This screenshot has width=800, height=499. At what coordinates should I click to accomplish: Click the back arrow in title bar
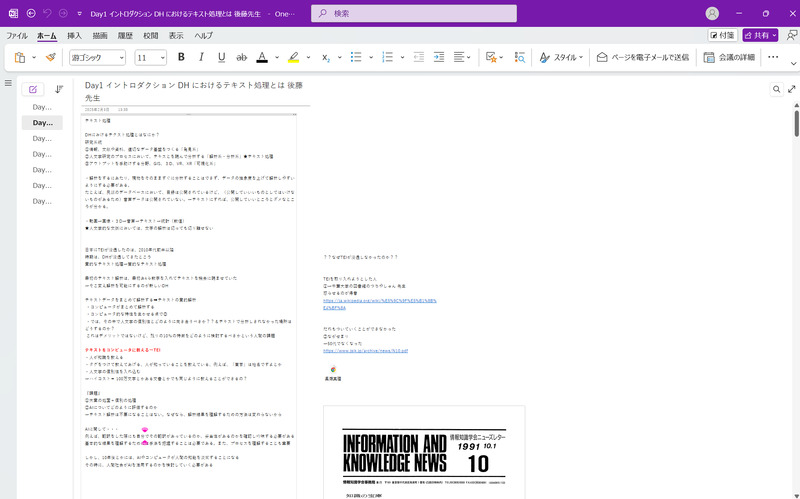pos(32,13)
